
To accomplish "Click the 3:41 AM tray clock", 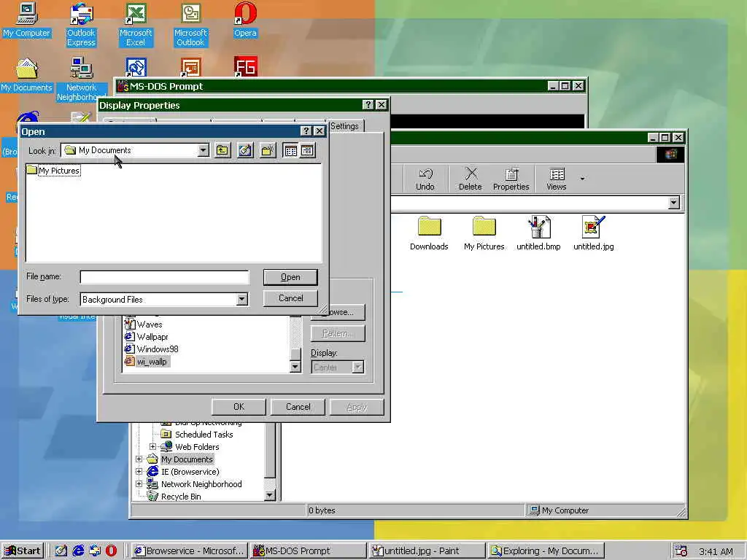I will point(716,551).
